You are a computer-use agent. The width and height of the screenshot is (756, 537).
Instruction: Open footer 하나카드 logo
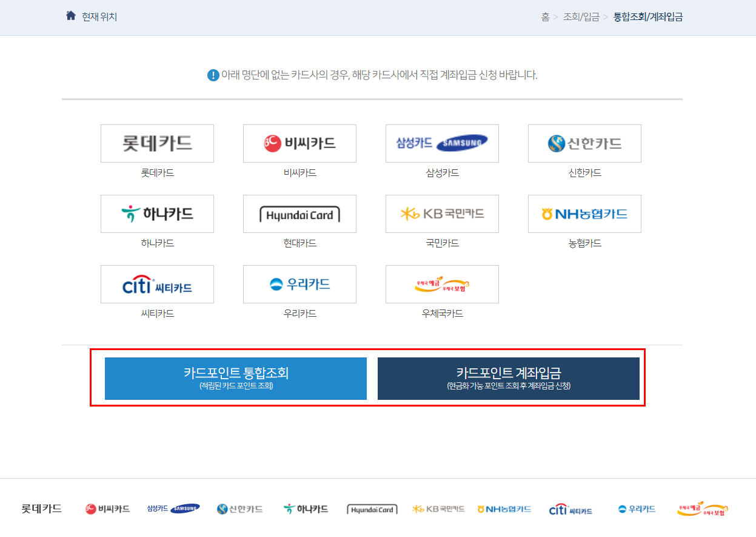(x=306, y=508)
